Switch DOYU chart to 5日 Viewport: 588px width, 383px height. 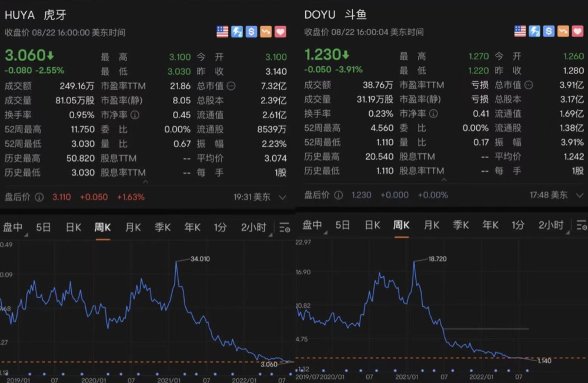pos(342,225)
